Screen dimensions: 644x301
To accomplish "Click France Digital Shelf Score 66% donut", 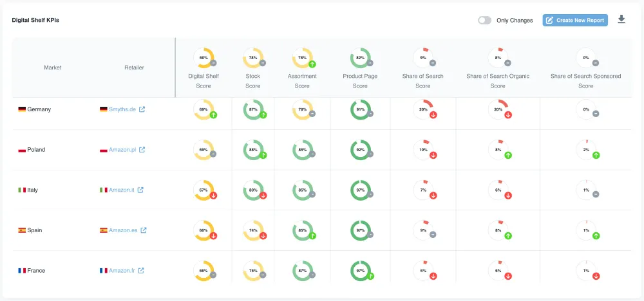I will click(x=204, y=271).
